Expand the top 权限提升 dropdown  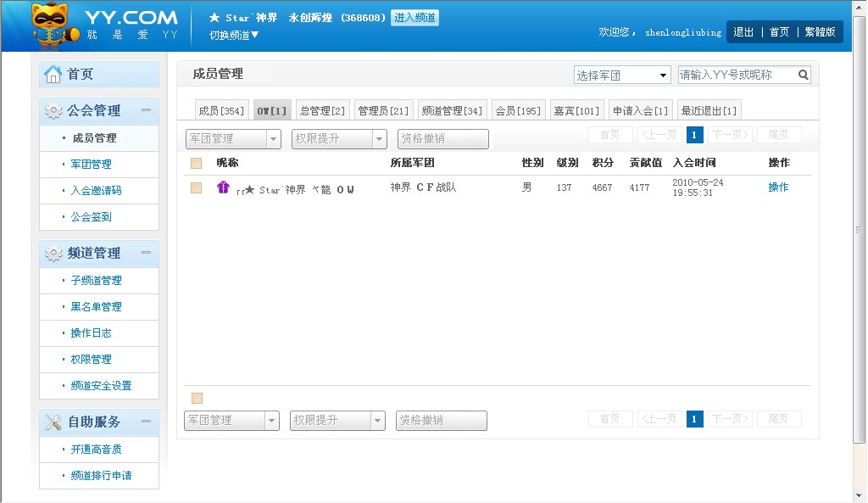tap(339, 138)
